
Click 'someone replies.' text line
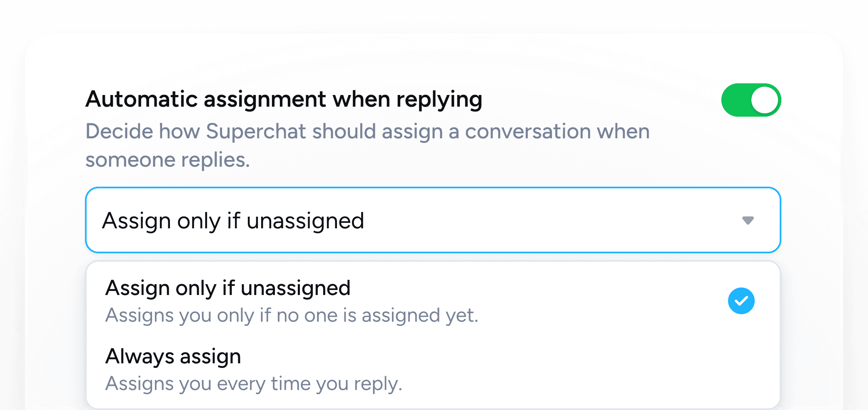pyautogui.click(x=167, y=160)
